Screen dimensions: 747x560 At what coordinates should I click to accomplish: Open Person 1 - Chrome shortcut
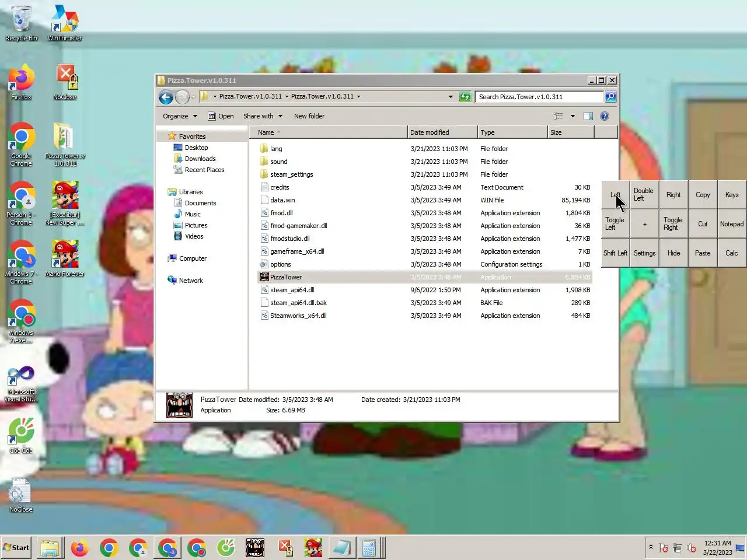click(x=21, y=204)
